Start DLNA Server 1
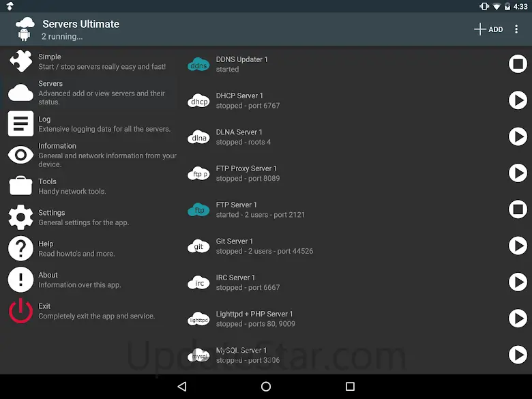Image resolution: width=532 pixels, height=399 pixels. [x=518, y=136]
